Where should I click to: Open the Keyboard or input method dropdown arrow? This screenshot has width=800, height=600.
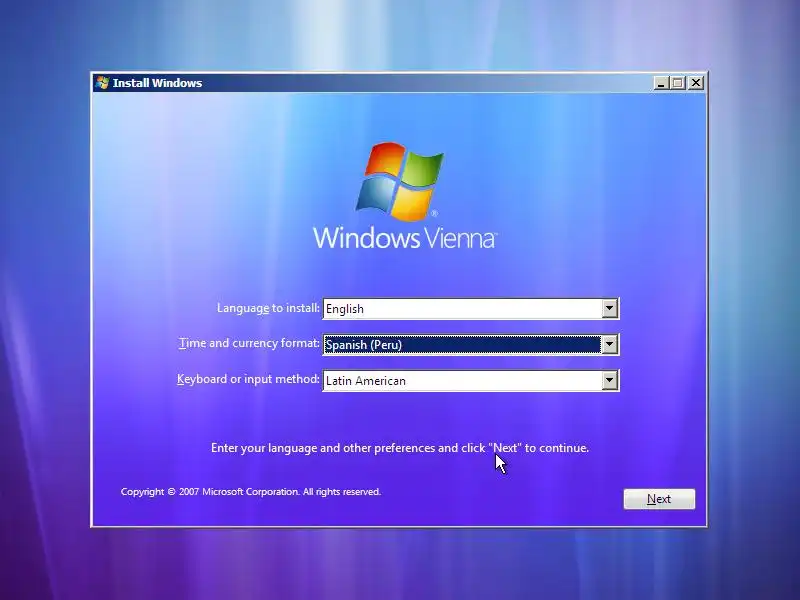click(609, 381)
